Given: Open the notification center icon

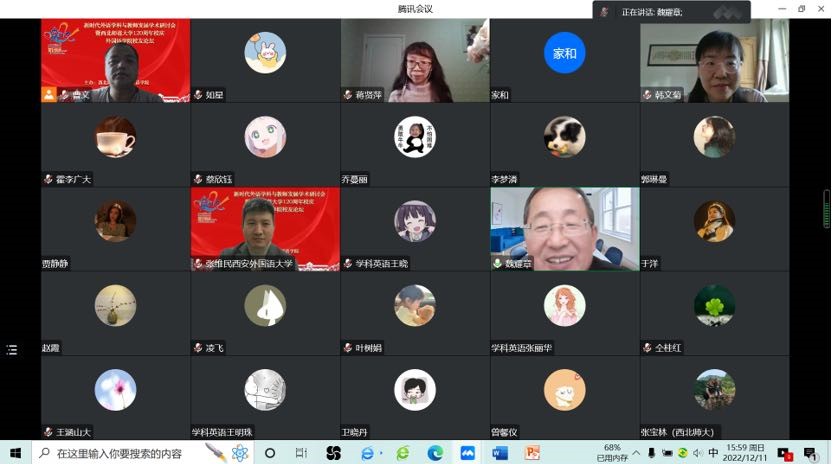Looking at the screenshot, I should coord(811,454).
